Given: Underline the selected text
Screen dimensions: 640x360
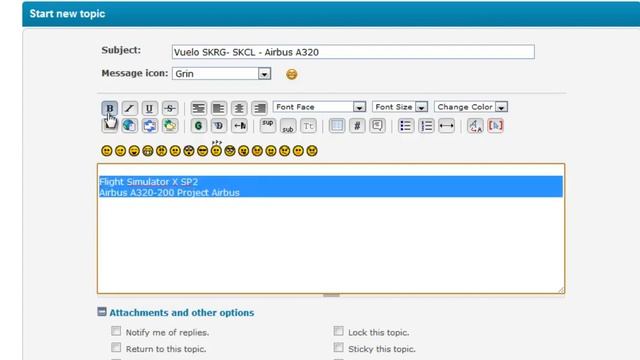Looking at the screenshot, I should [149, 108].
